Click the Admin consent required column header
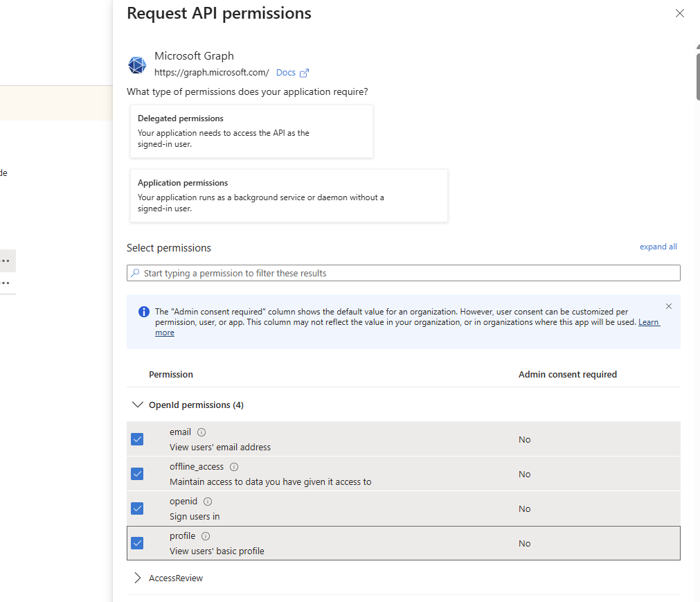Viewport: 700px width, 602px height. (568, 374)
